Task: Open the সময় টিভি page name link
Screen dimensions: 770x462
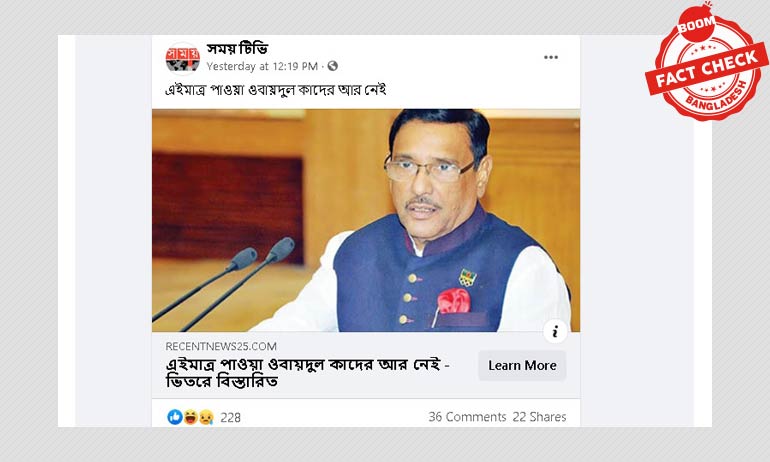Action: pyautogui.click(x=237, y=49)
